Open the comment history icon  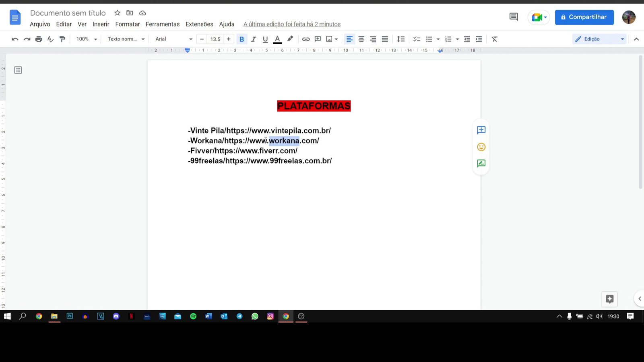pyautogui.click(x=514, y=17)
